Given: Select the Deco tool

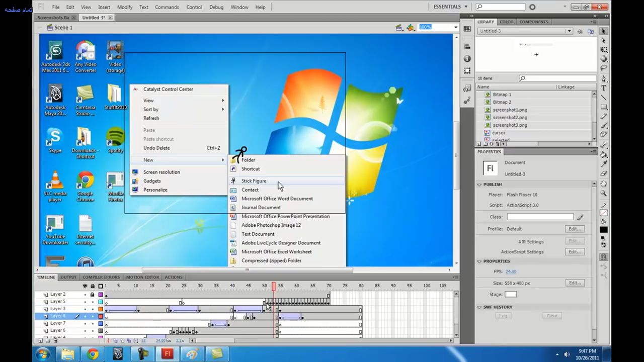Looking at the screenshot, I should pyautogui.click(x=604, y=134).
